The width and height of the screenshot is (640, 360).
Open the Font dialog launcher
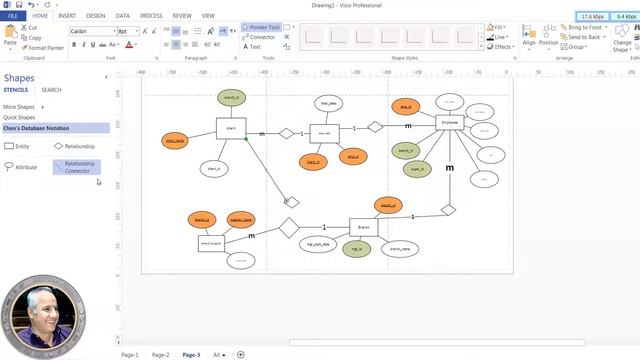156,58
